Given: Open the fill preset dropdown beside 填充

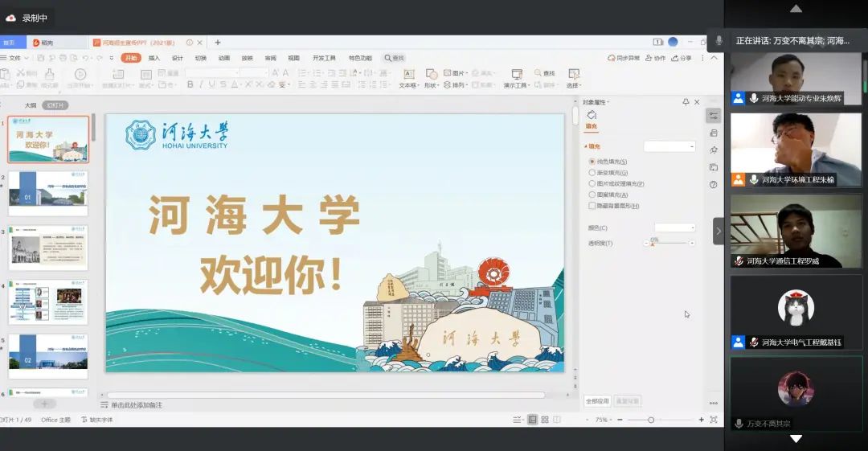Looking at the screenshot, I should click(669, 146).
